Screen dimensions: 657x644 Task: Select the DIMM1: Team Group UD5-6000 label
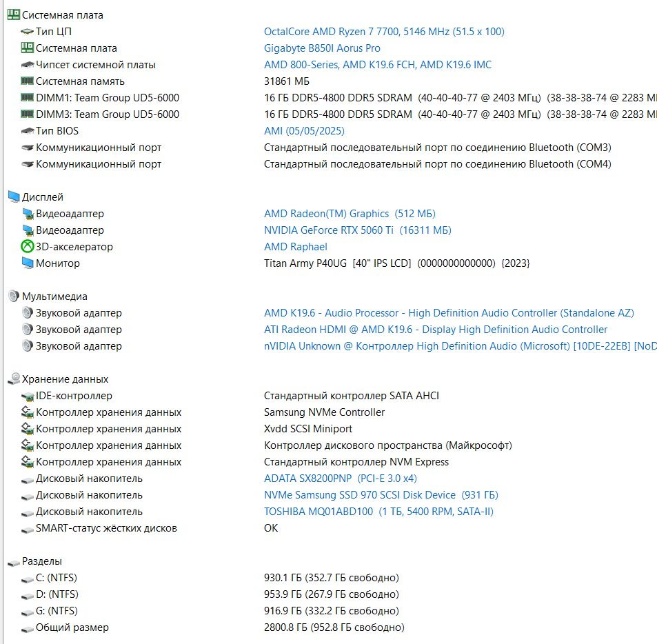pos(108,98)
